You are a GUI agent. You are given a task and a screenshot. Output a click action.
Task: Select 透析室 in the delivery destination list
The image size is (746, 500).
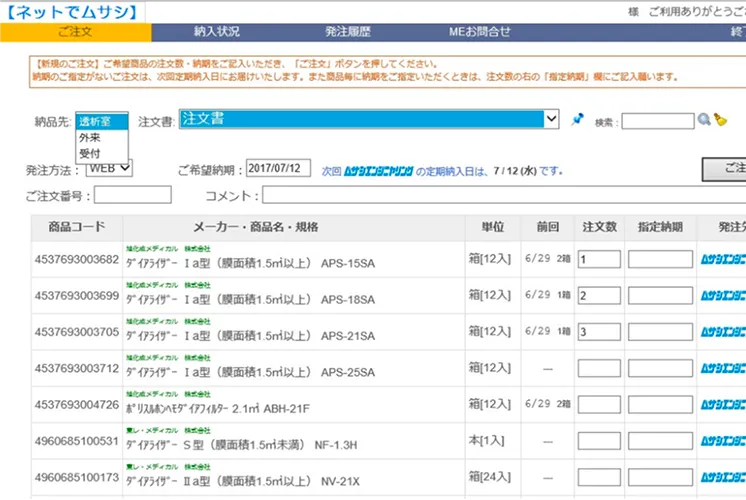click(102, 121)
